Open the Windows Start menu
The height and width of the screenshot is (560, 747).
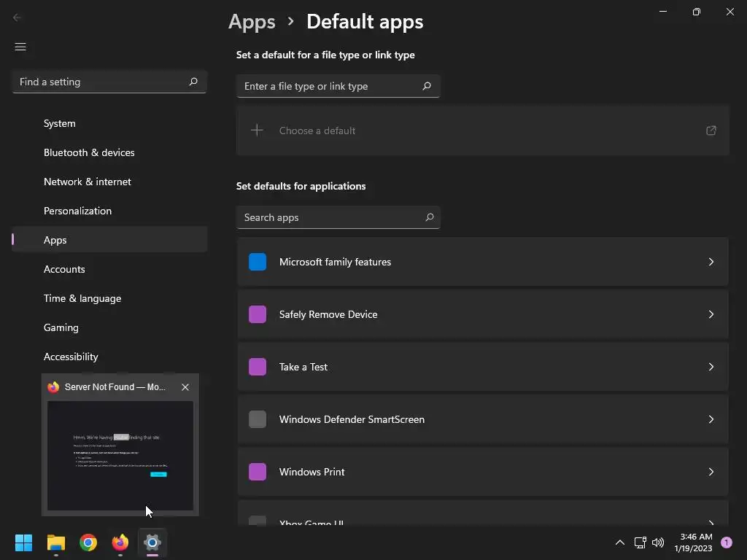point(24,542)
